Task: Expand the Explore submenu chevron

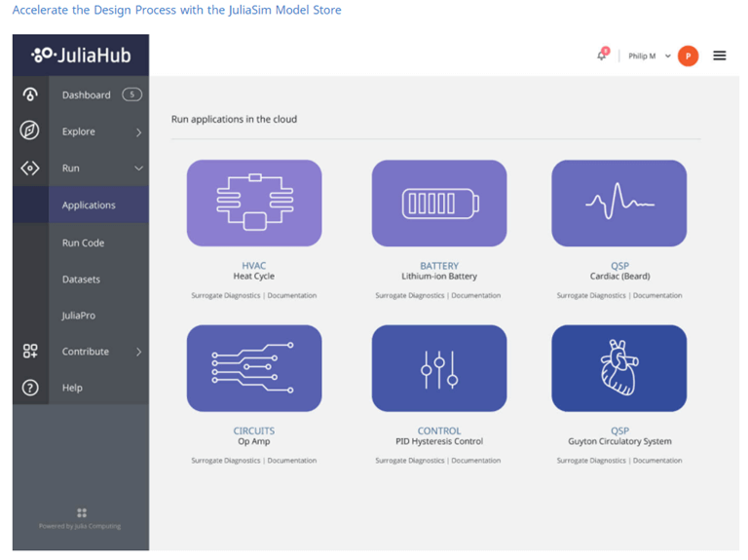Action: point(139,132)
